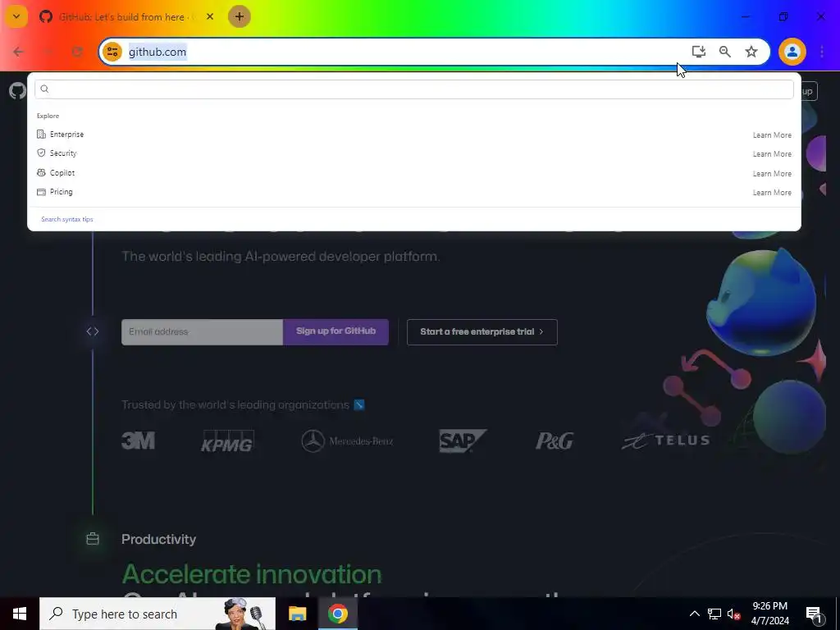Click the Productivity briefcase icon
The height and width of the screenshot is (630, 840).
pyautogui.click(x=93, y=539)
